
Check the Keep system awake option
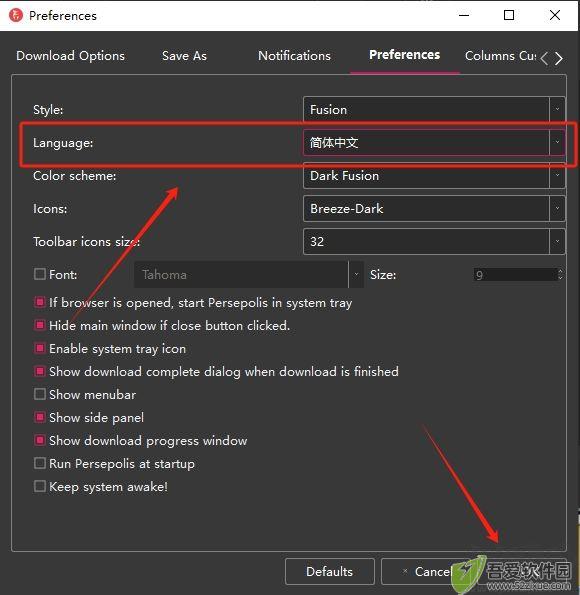tap(40, 486)
